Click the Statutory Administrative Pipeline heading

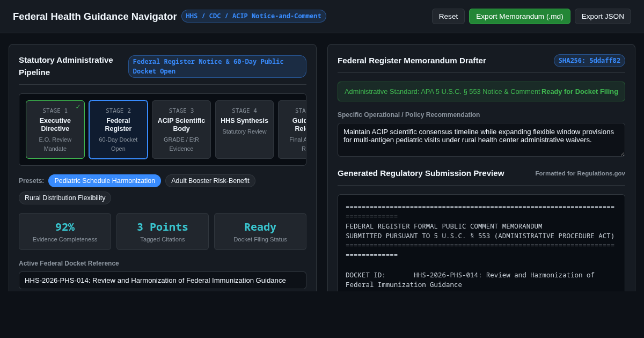coord(66,66)
